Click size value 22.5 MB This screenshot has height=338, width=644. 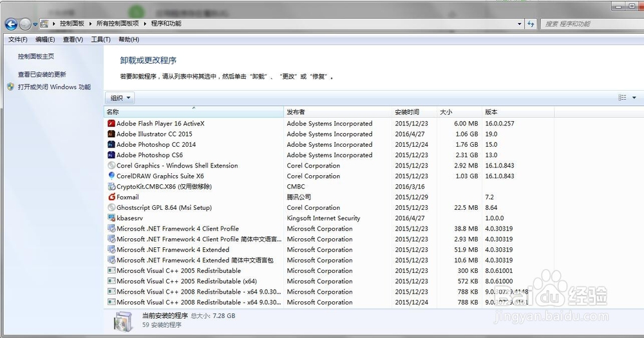[466, 207]
